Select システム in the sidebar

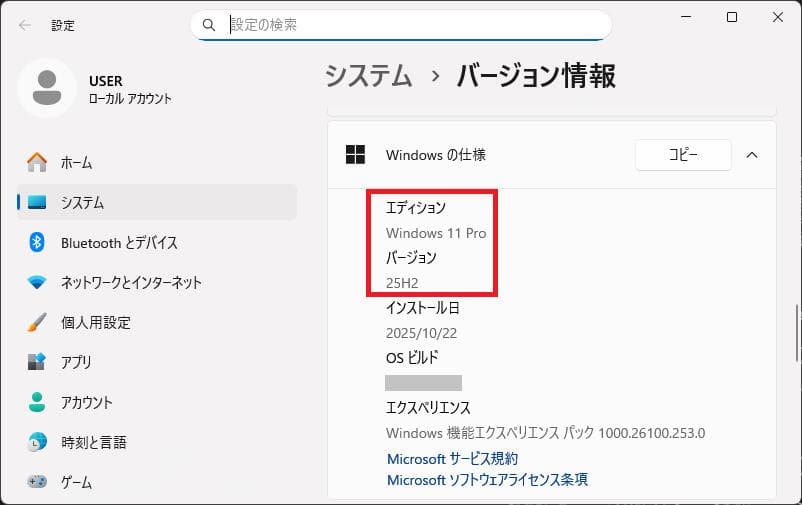coord(157,202)
